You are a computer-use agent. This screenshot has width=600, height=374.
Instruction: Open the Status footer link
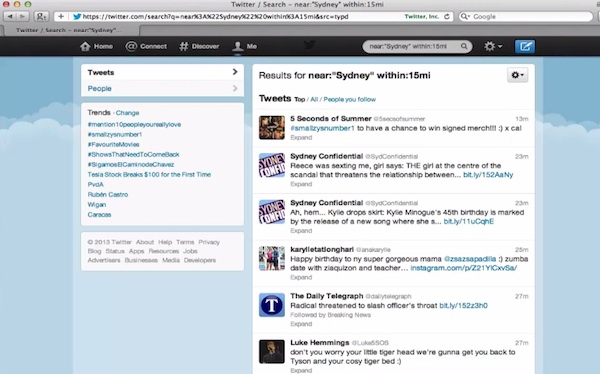click(x=115, y=251)
